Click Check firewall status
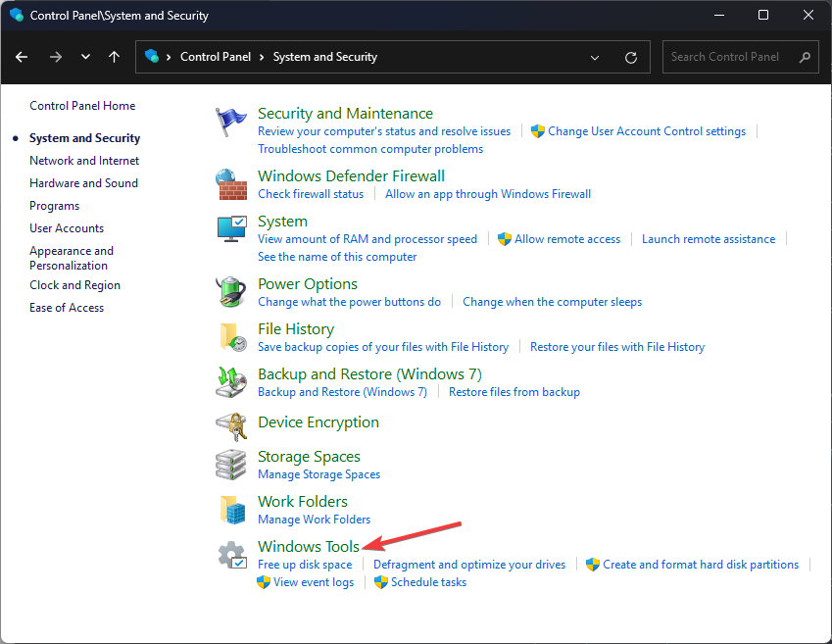Screen dimensions: 832x644 (x=311, y=194)
